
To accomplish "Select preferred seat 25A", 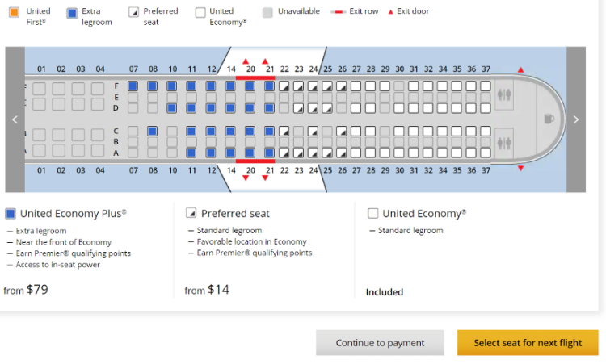I will point(327,153).
